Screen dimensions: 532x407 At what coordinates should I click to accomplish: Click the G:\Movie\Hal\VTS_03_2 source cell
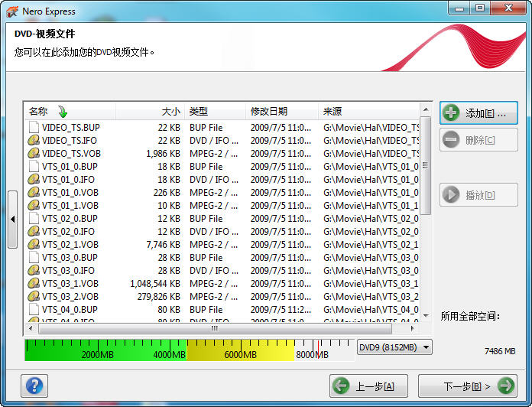[x=371, y=297]
